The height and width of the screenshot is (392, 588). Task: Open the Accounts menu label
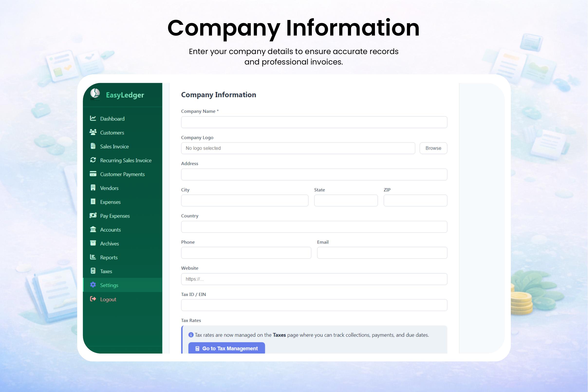tap(111, 230)
